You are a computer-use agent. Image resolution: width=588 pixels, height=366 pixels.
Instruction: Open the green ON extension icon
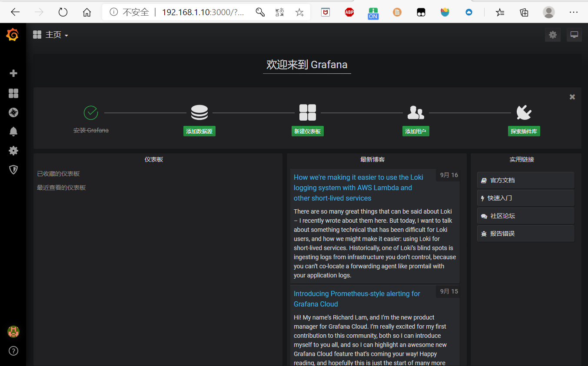(373, 13)
